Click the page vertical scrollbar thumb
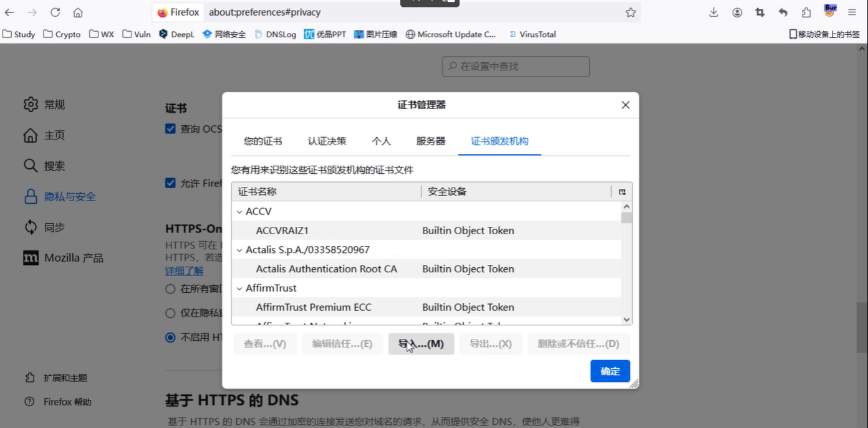The height and width of the screenshot is (428, 868). 862,327
